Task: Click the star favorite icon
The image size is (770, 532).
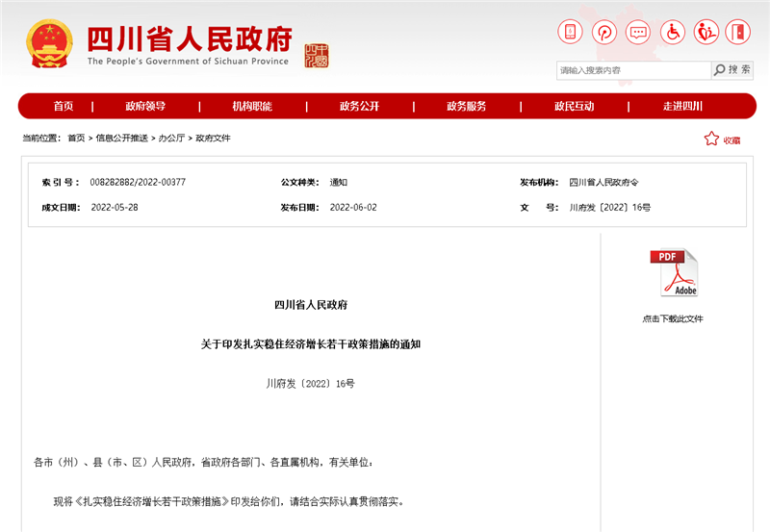Action: [x=711, y=139]
